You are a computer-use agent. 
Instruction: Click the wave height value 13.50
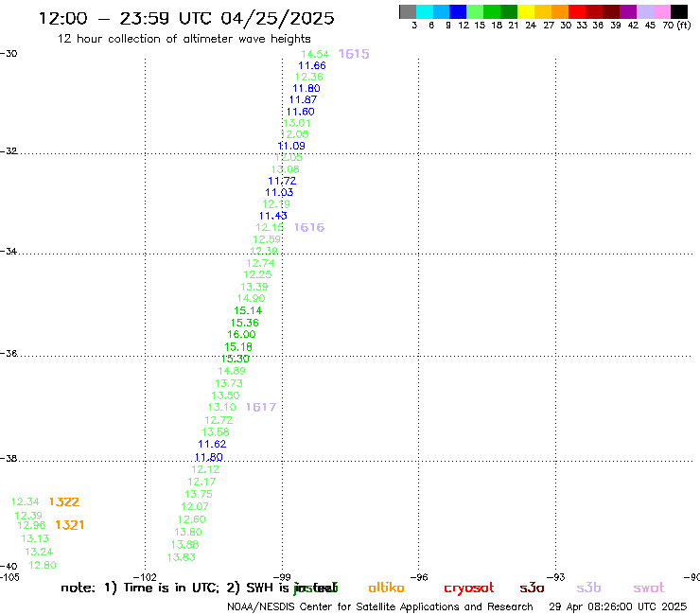click(x=225, y=395)
